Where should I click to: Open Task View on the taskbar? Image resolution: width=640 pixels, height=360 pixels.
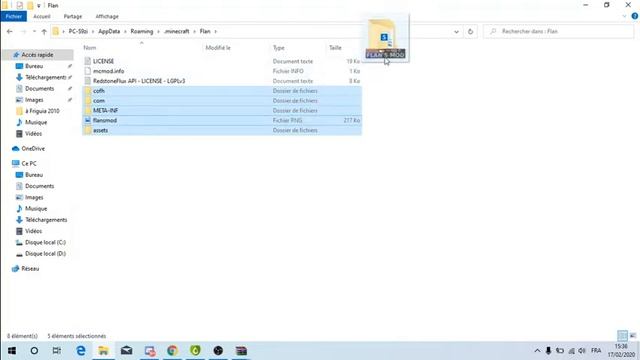click(x=57, y=351)
